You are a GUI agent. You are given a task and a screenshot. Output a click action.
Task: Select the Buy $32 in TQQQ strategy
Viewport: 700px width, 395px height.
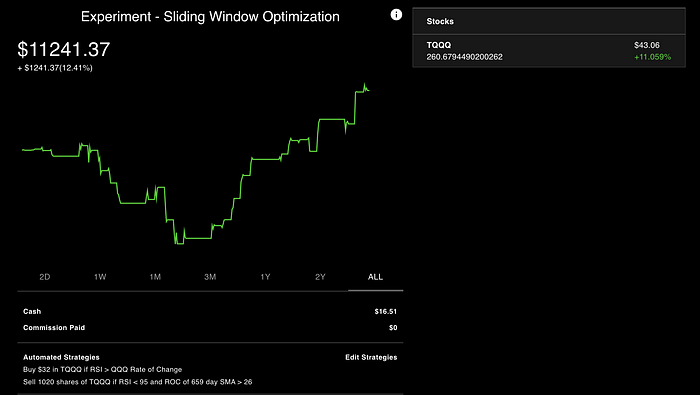point(102,370)
